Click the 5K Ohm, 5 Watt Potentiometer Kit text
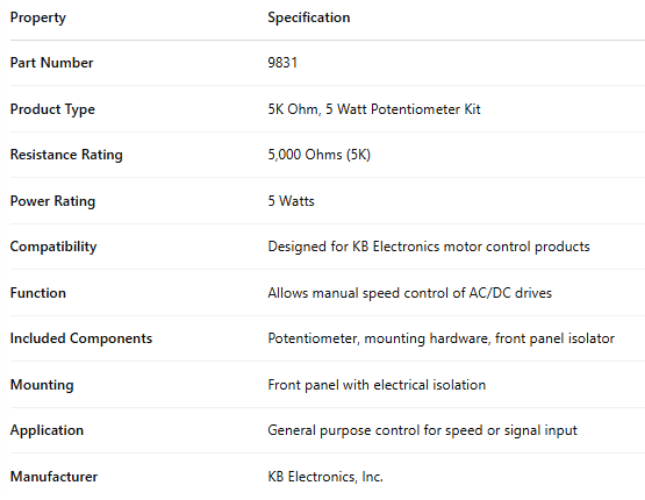Viewport: 645px width, 500px height. coord(374,109)
